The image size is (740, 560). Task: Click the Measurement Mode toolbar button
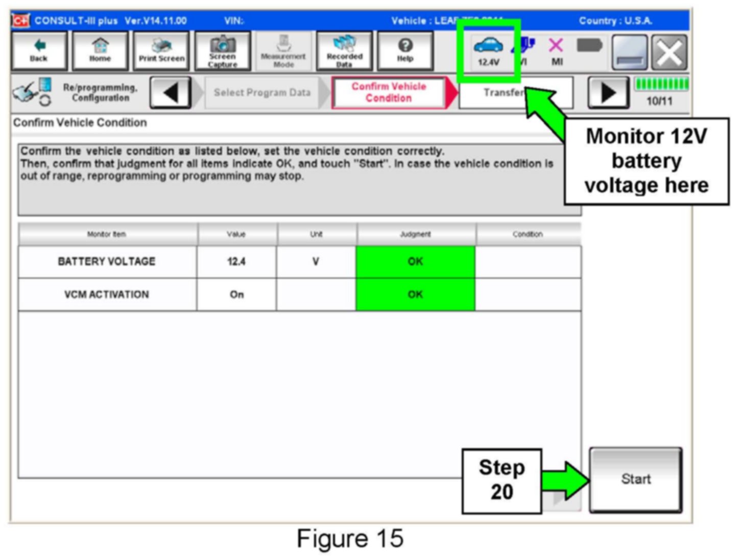tap(283, 51)
